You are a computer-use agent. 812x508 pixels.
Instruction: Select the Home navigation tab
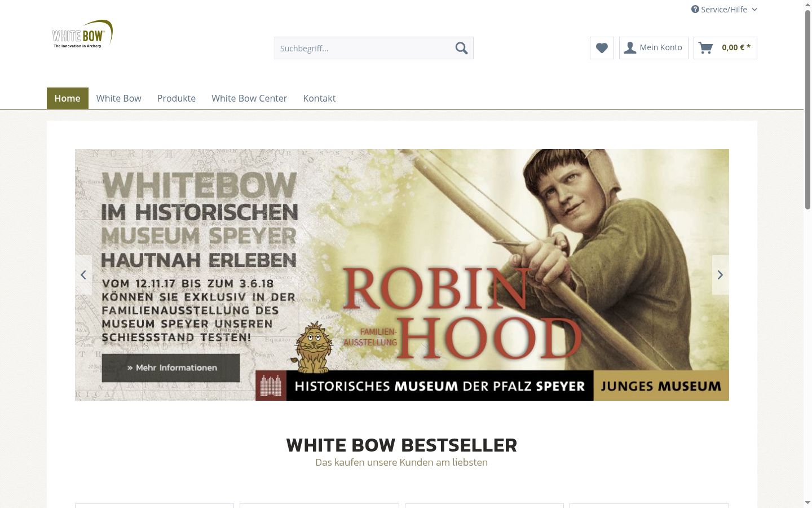coord(68,98)
